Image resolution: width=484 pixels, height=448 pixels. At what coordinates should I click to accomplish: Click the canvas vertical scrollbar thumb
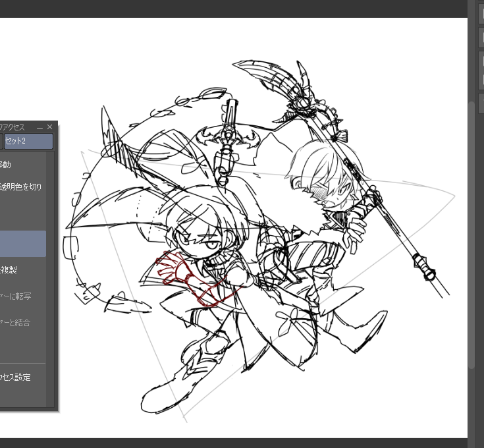(x=471, y=235)
